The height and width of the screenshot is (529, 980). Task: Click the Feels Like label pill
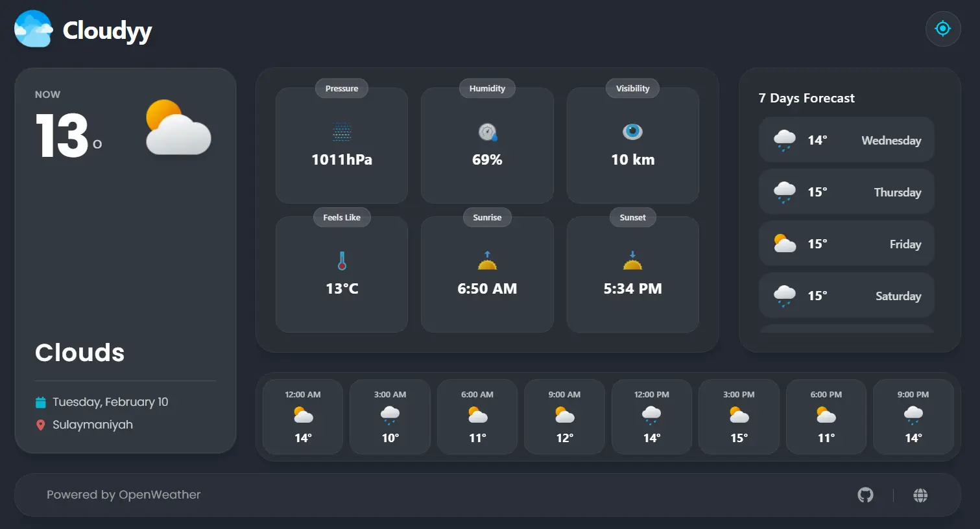pos(342,218)
